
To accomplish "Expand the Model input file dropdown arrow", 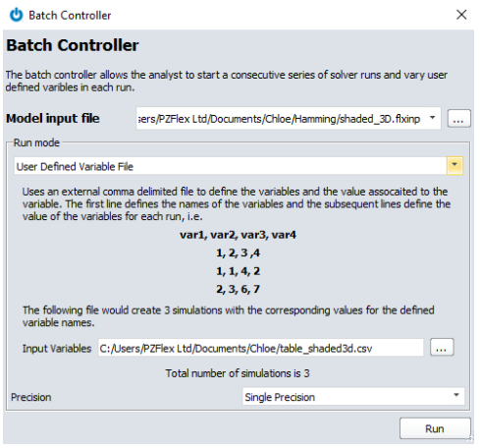I will (x=432, y=118).
